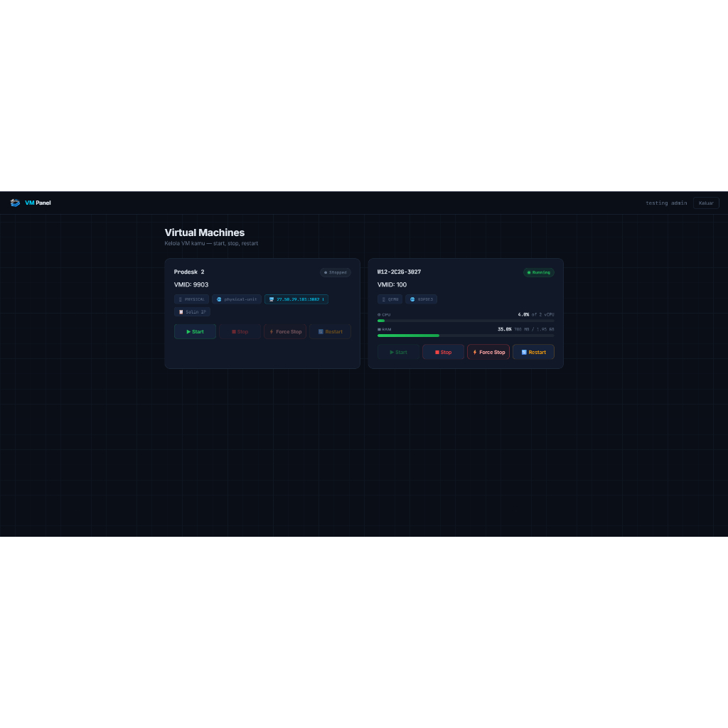The image size is (728, 728).
Task: Click the IP address chip on Prodesk 2
Action: pos(296,299)
